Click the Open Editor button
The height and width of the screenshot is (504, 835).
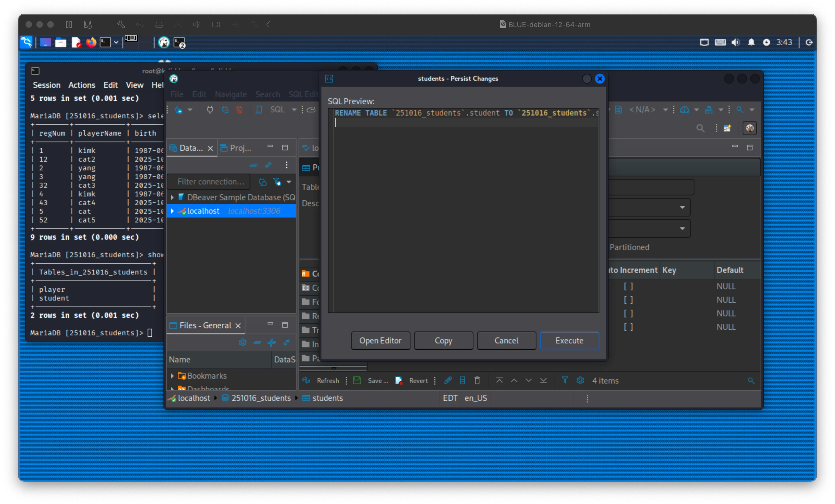pos(380,340)
